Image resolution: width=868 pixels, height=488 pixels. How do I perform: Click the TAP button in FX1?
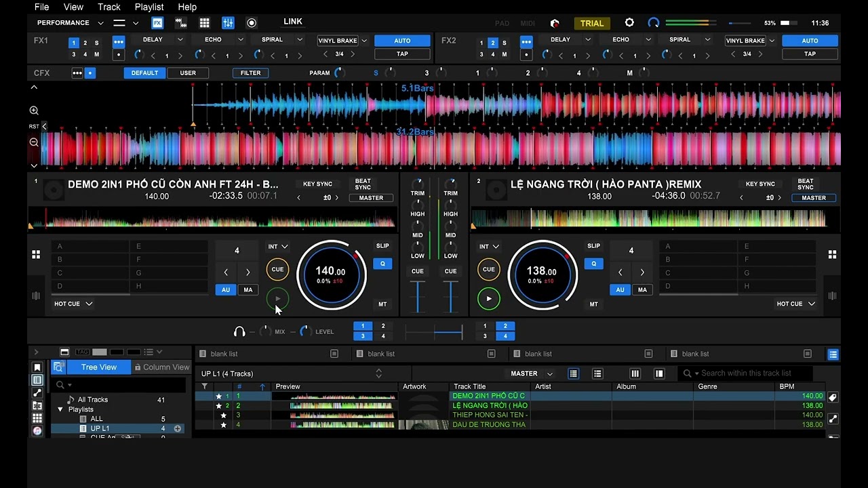click(402, 54)
